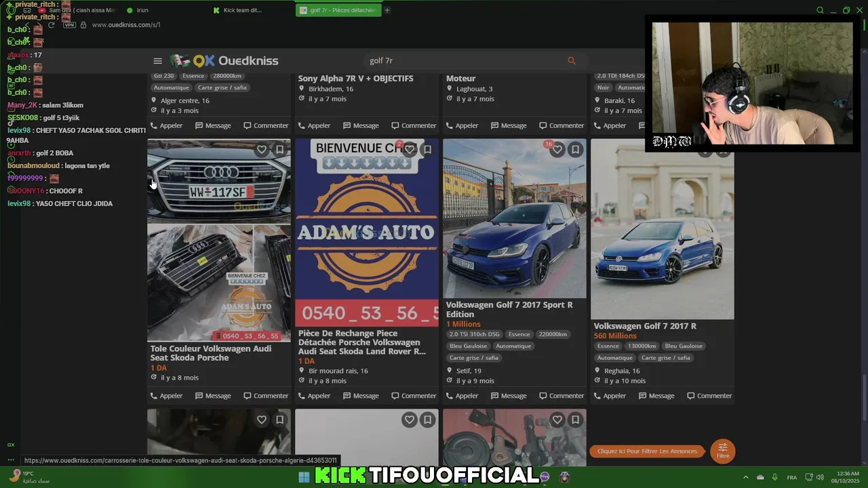The height and width of the screenshot is (488, 868).
Task: Click Commenter on the Reghaia Golf listing
Action: (709, 396)
